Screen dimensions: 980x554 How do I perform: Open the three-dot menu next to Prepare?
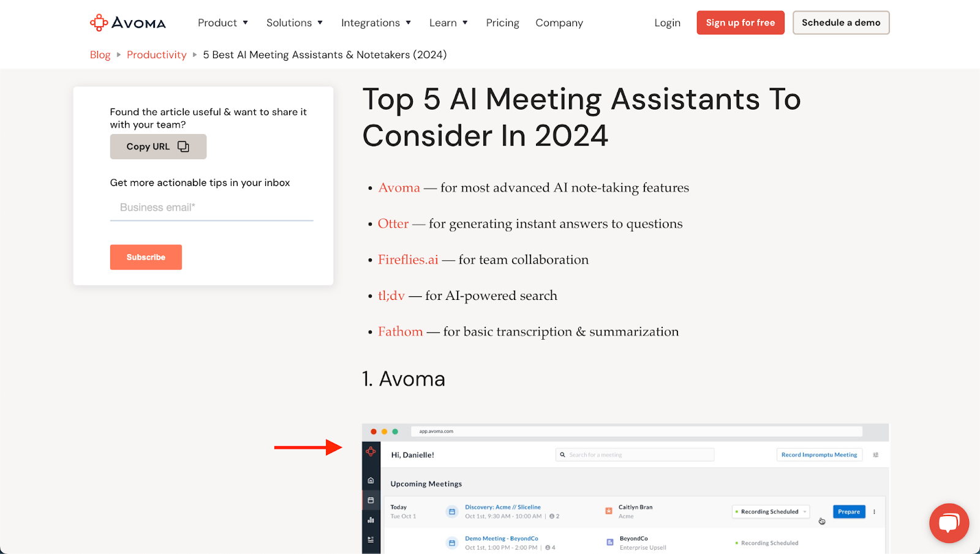[x=874, y=512]
